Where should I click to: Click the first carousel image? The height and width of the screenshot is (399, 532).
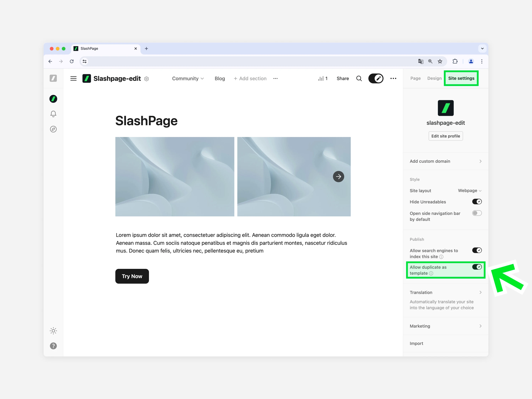175,176
